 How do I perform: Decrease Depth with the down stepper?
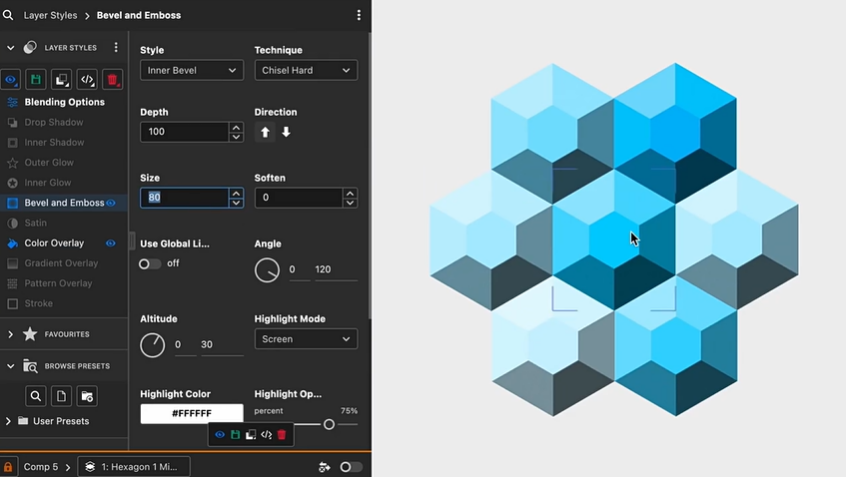point(236,137)
